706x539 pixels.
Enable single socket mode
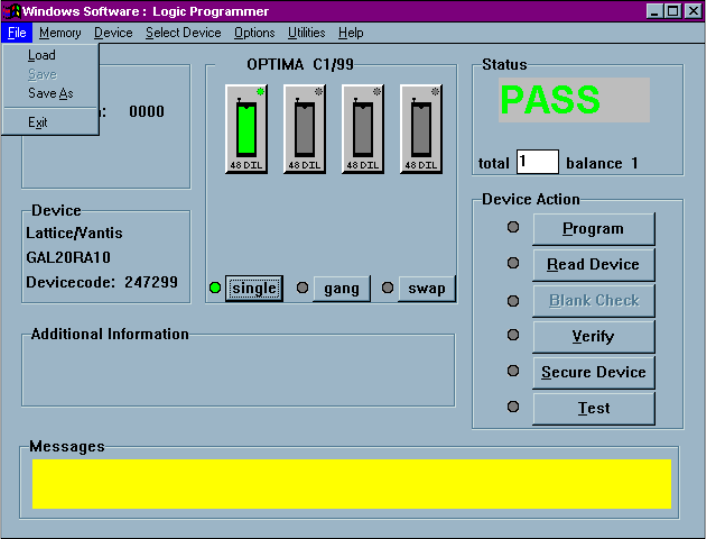tap(253, 288)
